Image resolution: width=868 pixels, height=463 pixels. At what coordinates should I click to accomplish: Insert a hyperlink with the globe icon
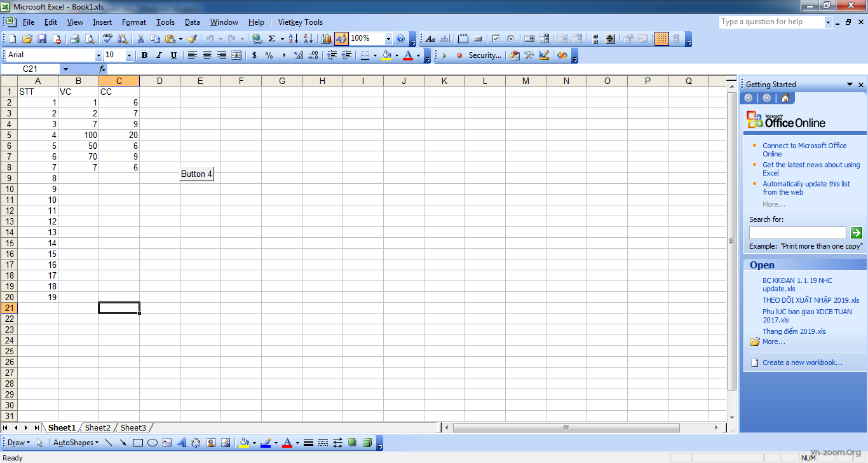tap(257, 39)
